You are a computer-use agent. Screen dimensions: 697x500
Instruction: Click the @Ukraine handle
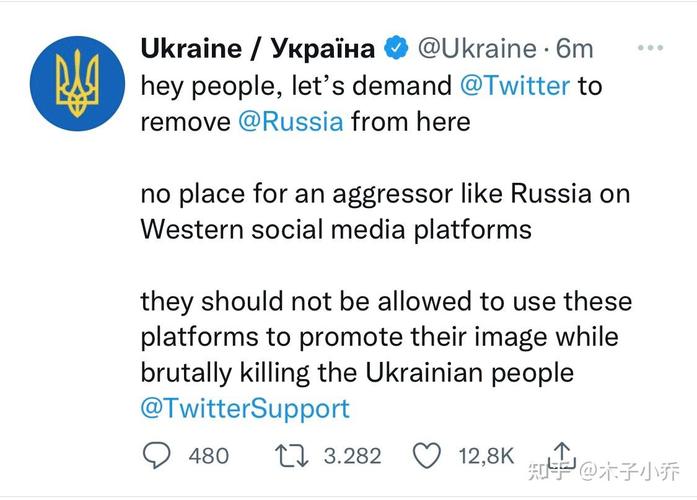coord(476,48)
